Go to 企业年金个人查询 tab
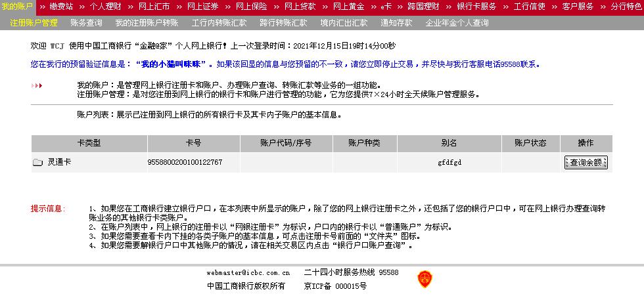The width and height of the screenshot is (644, 296). click(457, 22)
